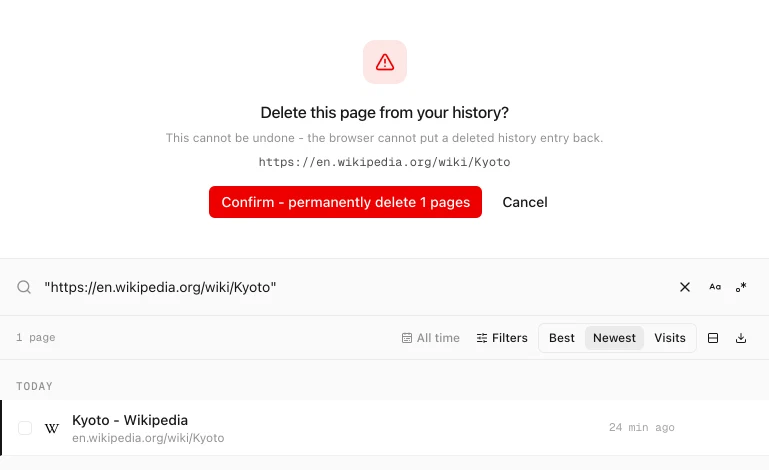Switch the list layout view icon
Image resolution: width=769 pixels, height=470 pixels.
713,338
